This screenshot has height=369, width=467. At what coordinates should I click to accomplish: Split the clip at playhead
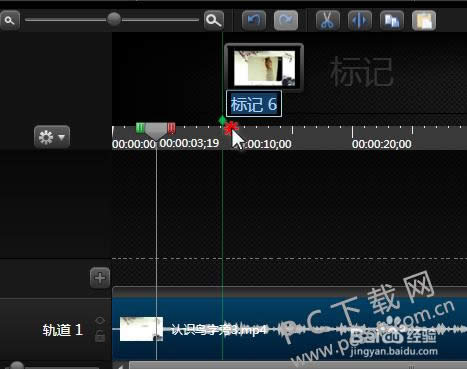(x=360, y=20)
